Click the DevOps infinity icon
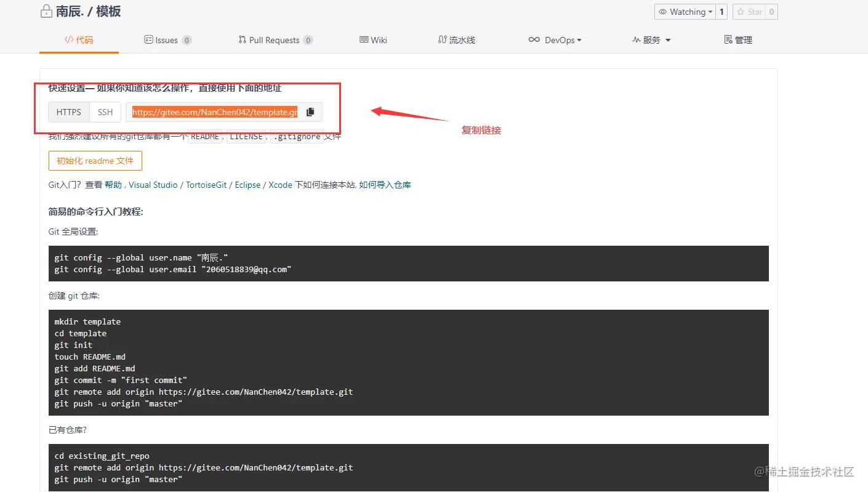The image size is (868, 492). coord(534,40)
